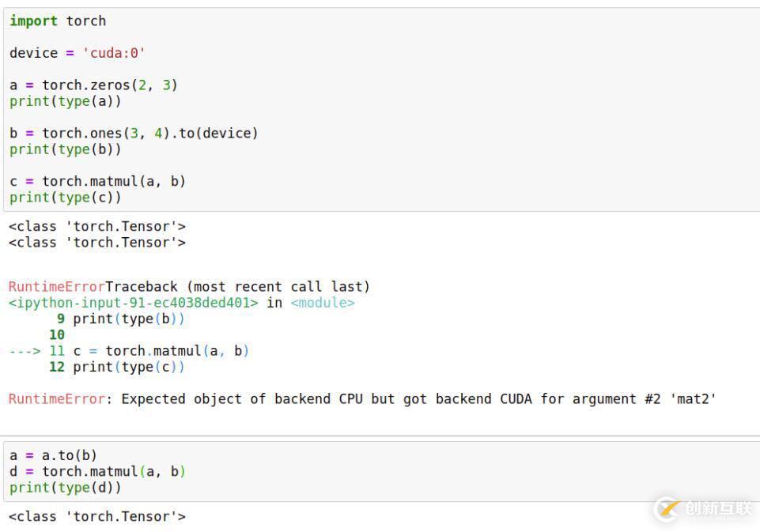Click the ipython-input-91-ec4038ded401 reference

point(134,303)
